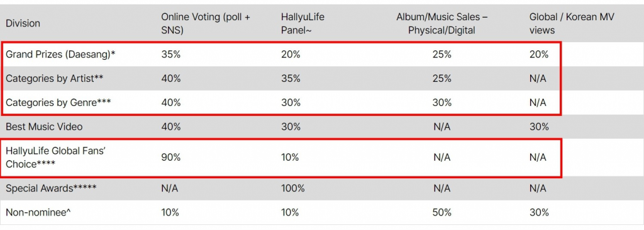Select Album/Music Sales column header
This screenshot has width=644, height=230.
pyautogui.click(x=441, y=23)
